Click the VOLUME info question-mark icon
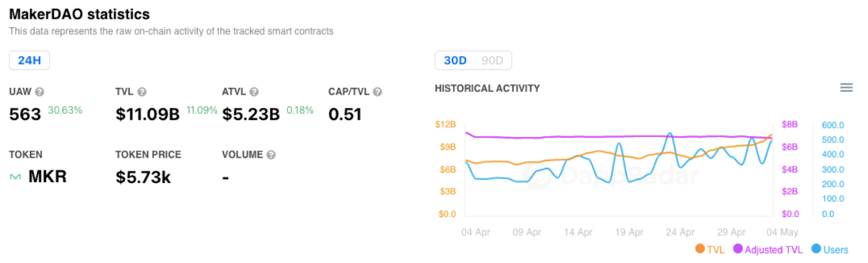The height and width of the screenshot is (263, 868). click(271, 154)
